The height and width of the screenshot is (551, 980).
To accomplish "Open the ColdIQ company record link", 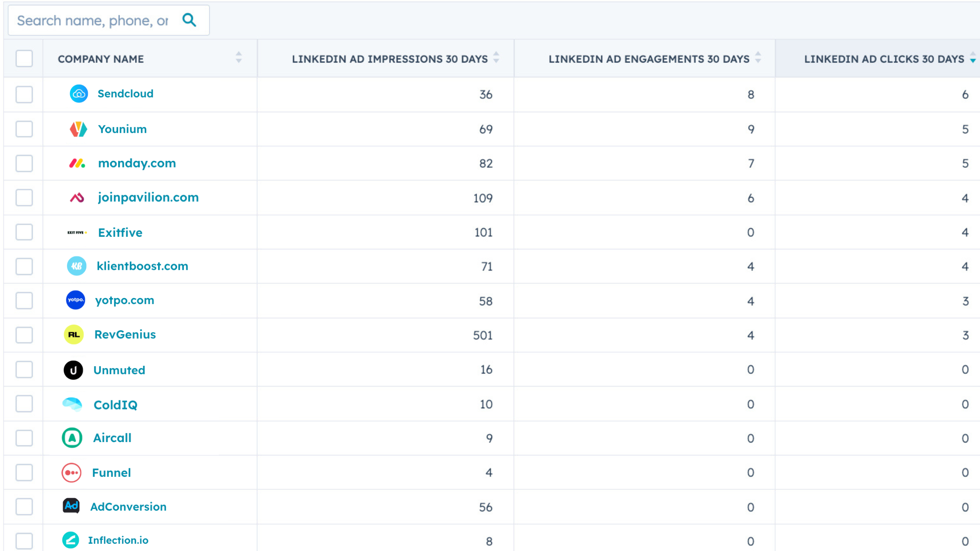I will click(x=115, y=405).
